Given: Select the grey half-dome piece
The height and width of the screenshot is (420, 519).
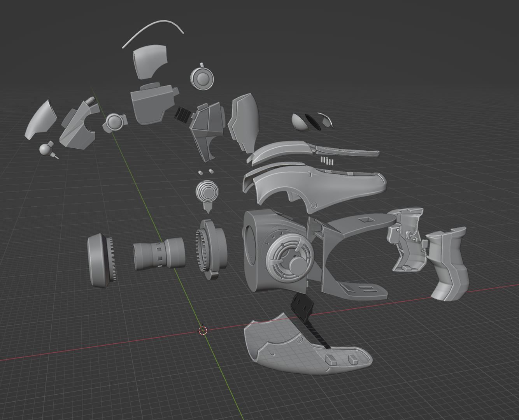Looking at the screenshot, I should click(x=300, y=122).
